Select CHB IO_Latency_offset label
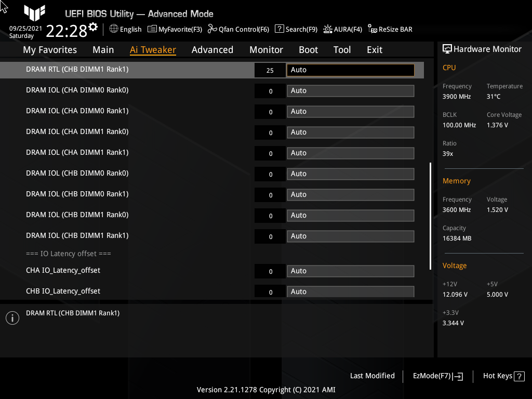 pyautogui.click(x=63, y=291)
